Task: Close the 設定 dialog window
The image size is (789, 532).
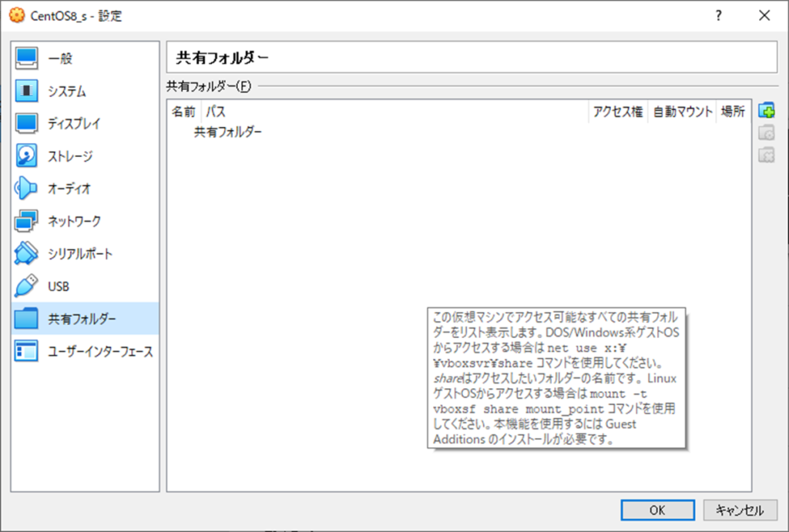Action: click(764, 15)
